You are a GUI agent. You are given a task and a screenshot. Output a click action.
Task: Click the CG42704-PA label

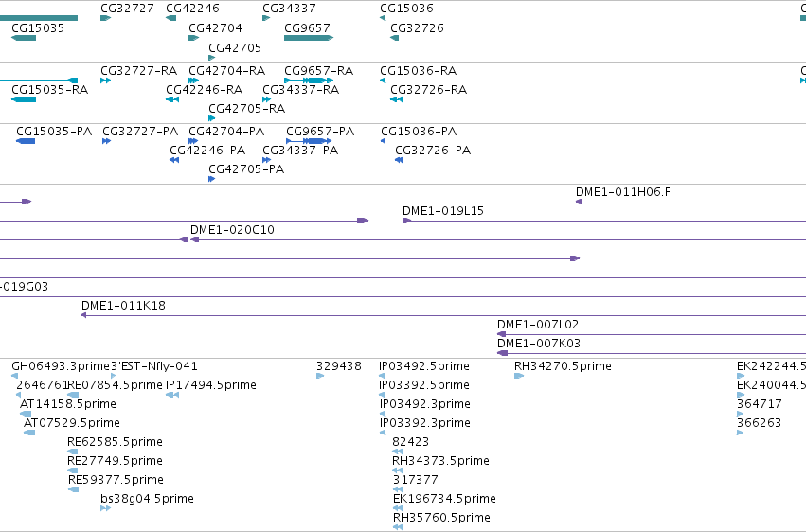(226, 131)
